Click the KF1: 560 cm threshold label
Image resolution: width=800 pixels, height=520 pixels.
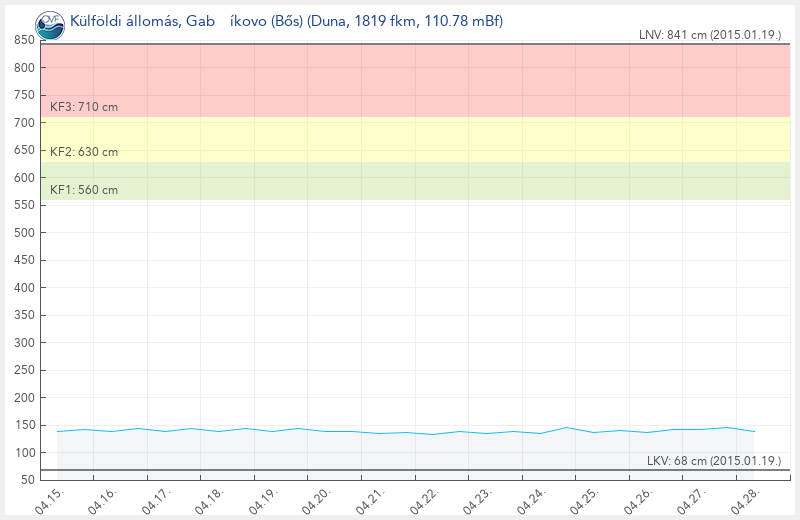pos(84,190)
